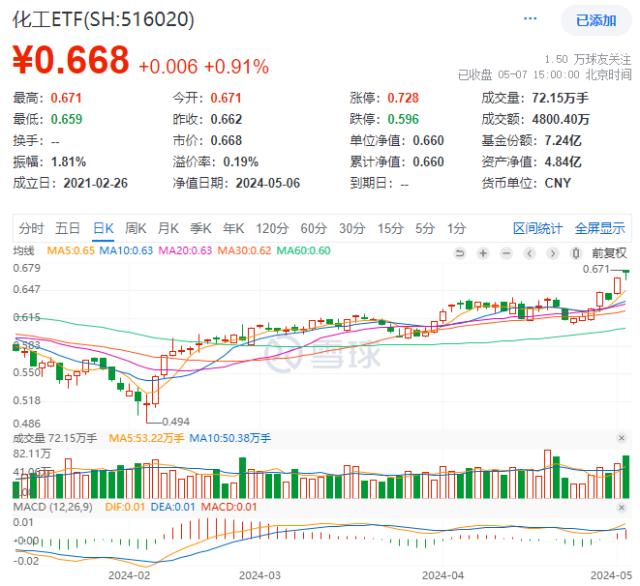Click the 均线 indicator label
This screenshot has height=586, width=640.
click(x=24, y=251)
